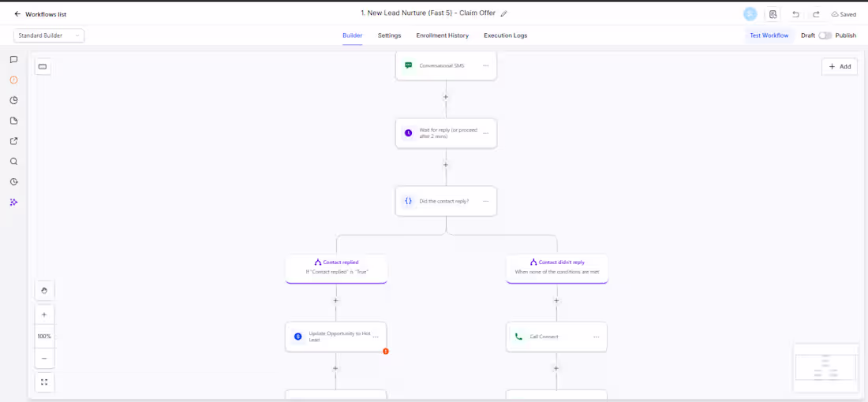Open the three-dot menu on Call Connect

(597, 337)
